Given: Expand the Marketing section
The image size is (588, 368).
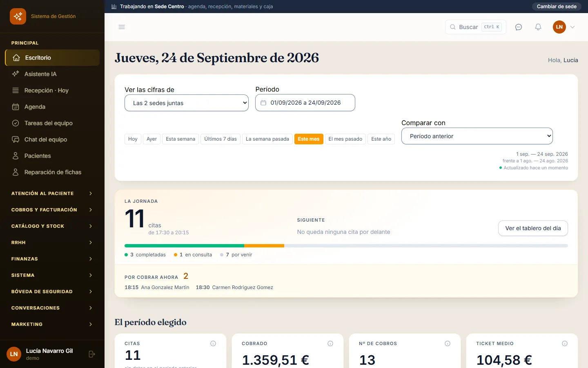Looking at the screenshot, I should tap(52, 324).
